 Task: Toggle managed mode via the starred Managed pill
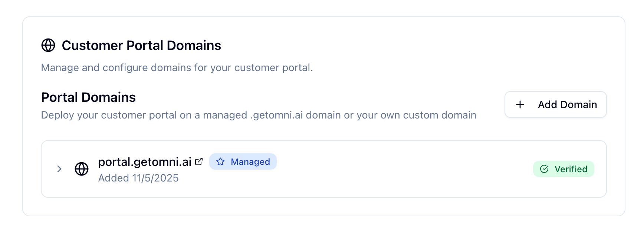[x=243, y=161]
